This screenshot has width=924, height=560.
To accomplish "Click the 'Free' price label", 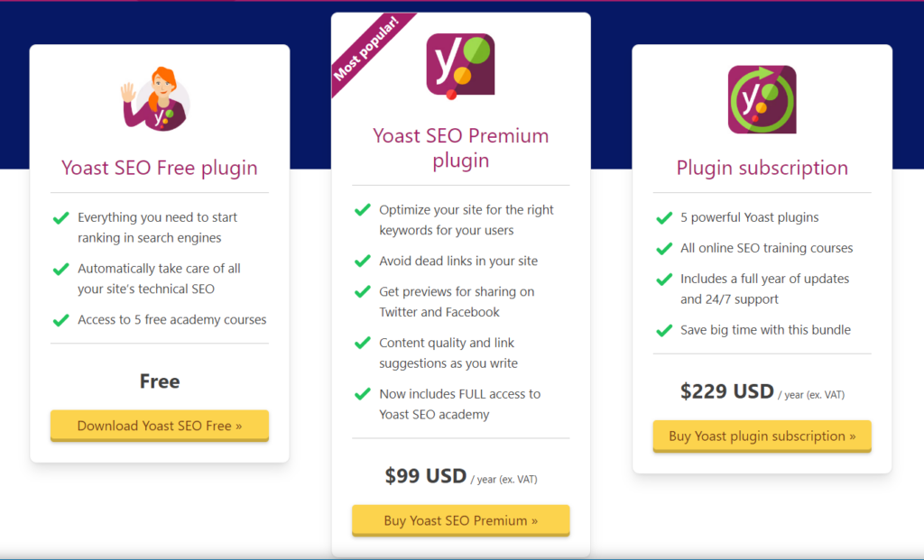I will click(159, 381).
